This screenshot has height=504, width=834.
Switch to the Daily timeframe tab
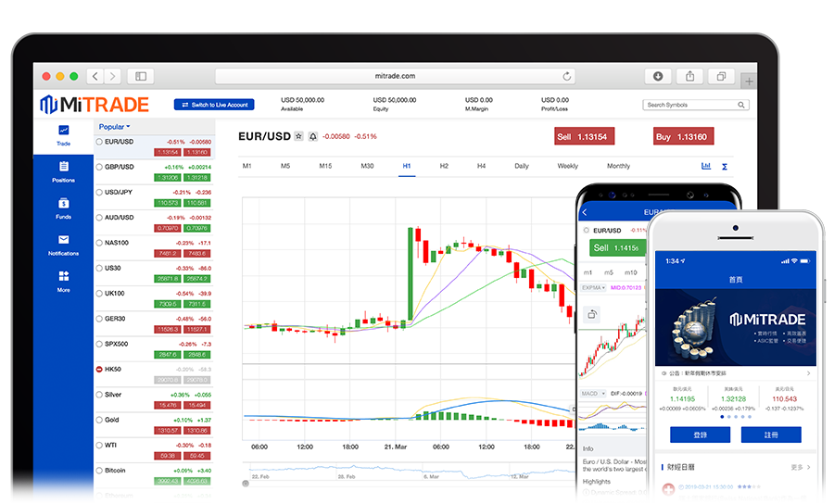[x=522, y=166]
